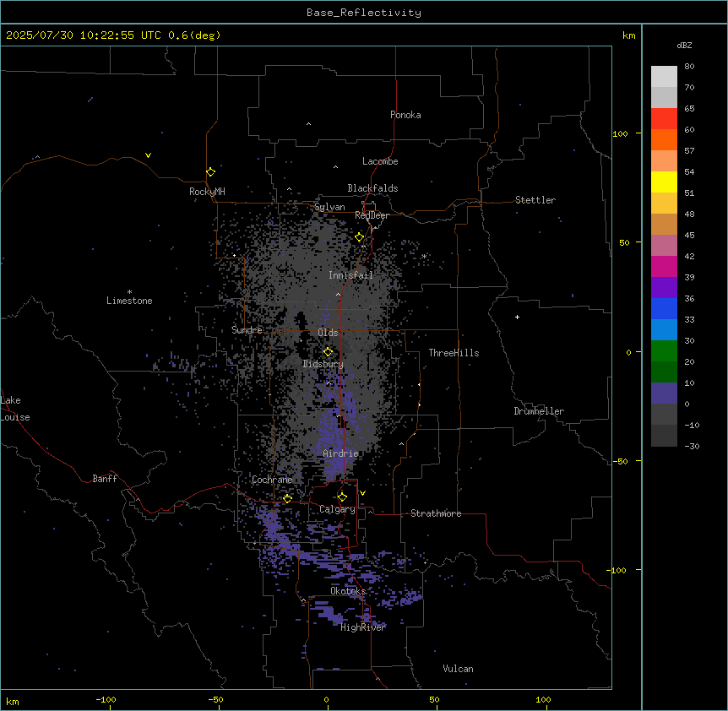Click the royal blue 33-36 dBZ swatch
728x711 pixels.
664,308
